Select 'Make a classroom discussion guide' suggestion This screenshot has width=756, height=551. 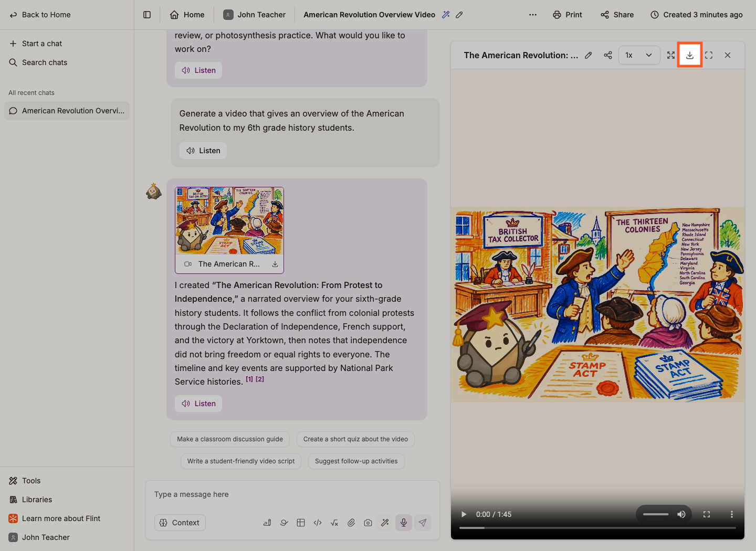(x=230, y=439)
